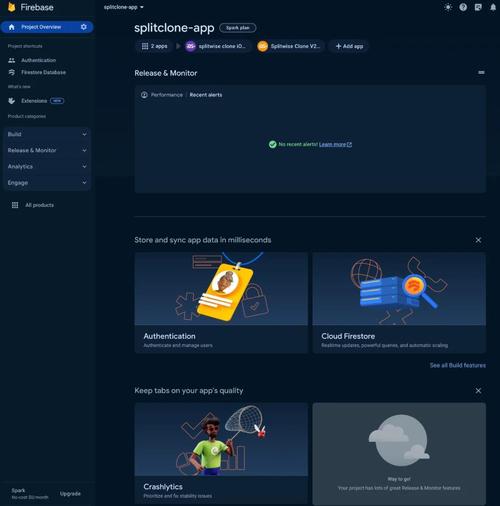
Task: Open the Authentication card
Action: 221,303
